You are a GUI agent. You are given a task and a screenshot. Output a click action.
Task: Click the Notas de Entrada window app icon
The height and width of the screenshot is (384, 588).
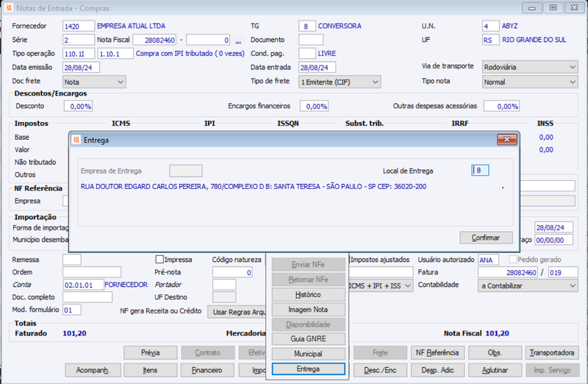tap(9, 7)
